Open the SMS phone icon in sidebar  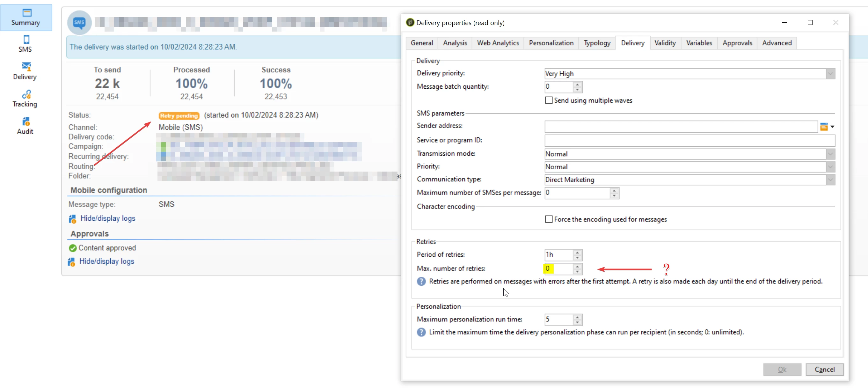pos(26,40)
